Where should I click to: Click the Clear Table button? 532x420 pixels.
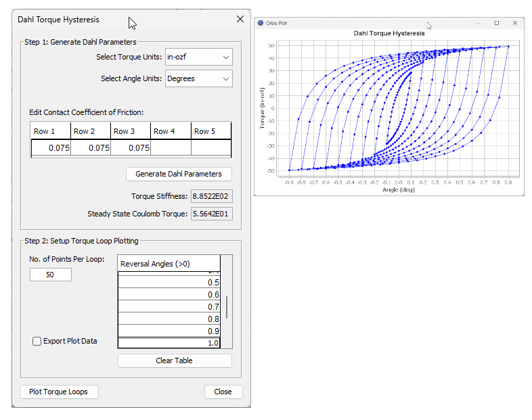click(175, 360)
